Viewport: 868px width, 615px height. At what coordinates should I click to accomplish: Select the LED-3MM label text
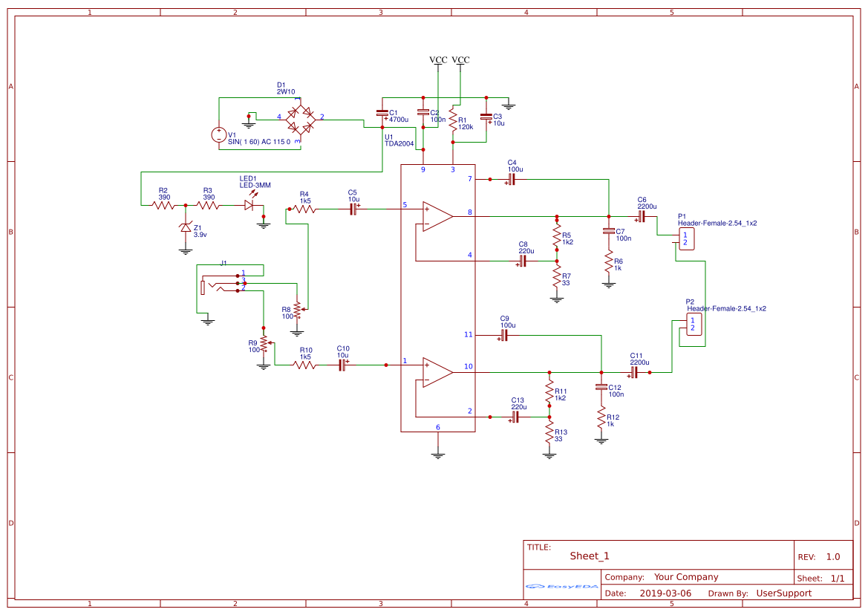point(255,186)
